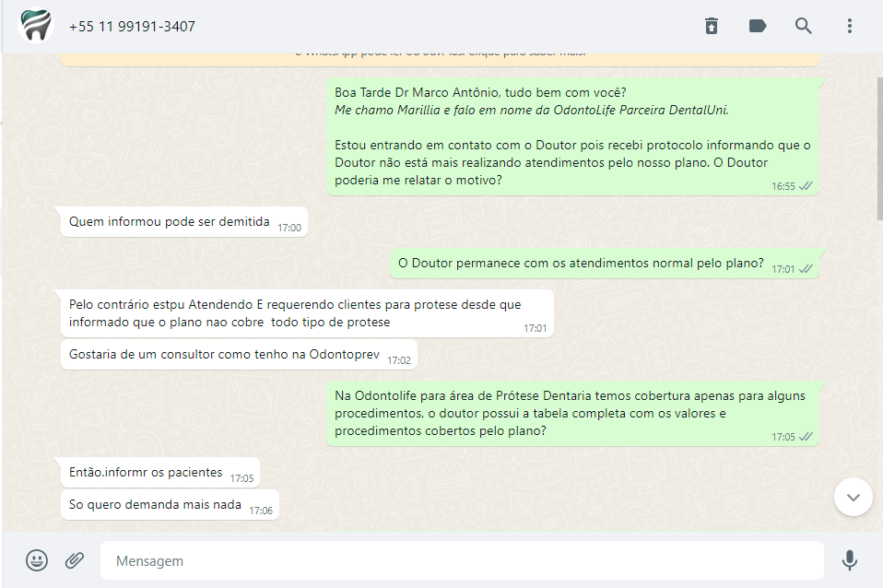
Task: Select message starting 'Pelo contrário estpu Atendendo'
Action: pos(307,313)
